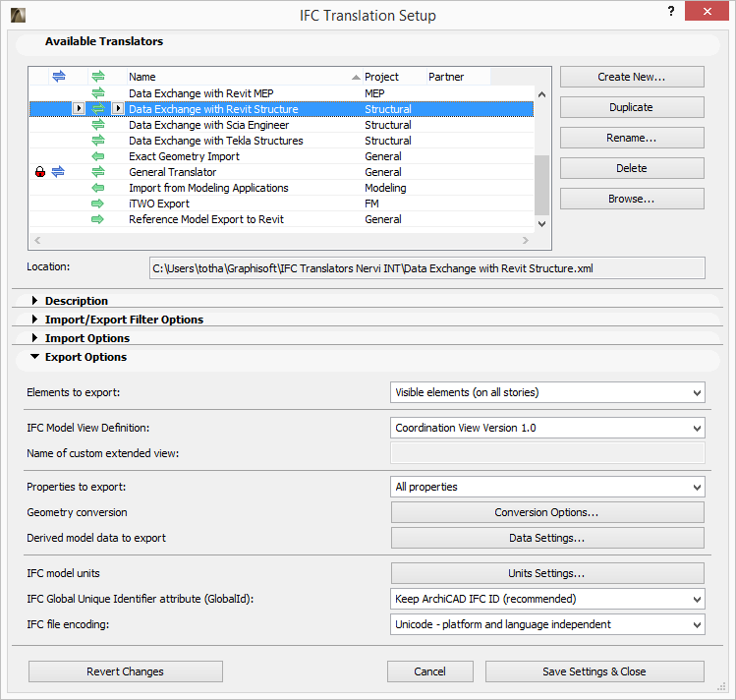The image size is (736, 700).
Task: Select Data Exchange with Revit MEP translator
Action: point(282,93)
